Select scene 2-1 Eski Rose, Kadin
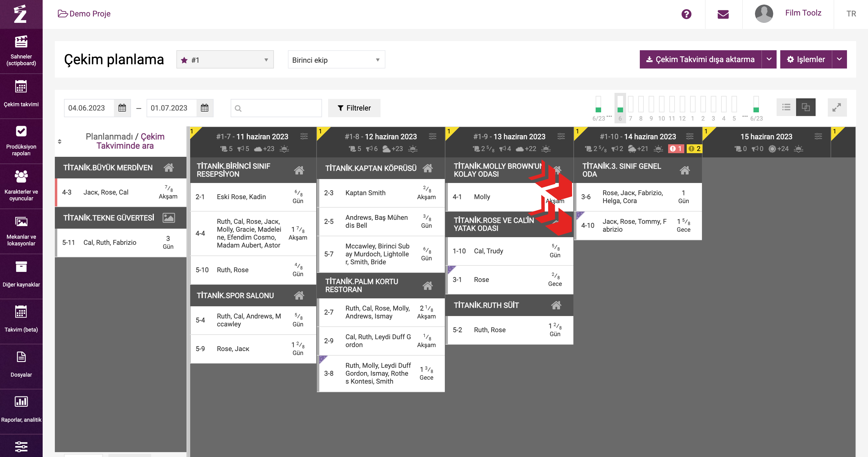Screen dimensions: 868x457 pos(253,197)
